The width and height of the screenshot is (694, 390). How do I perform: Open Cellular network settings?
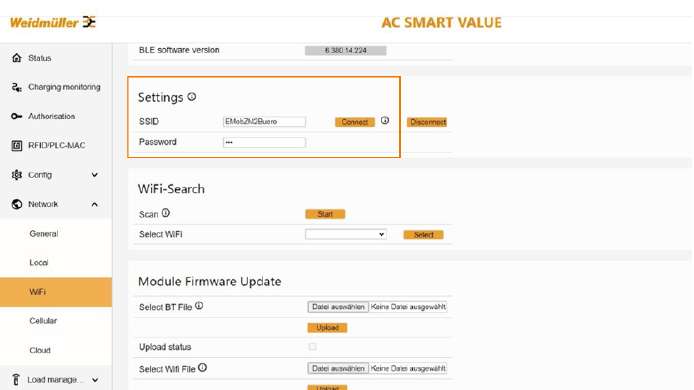coord(43,320)
